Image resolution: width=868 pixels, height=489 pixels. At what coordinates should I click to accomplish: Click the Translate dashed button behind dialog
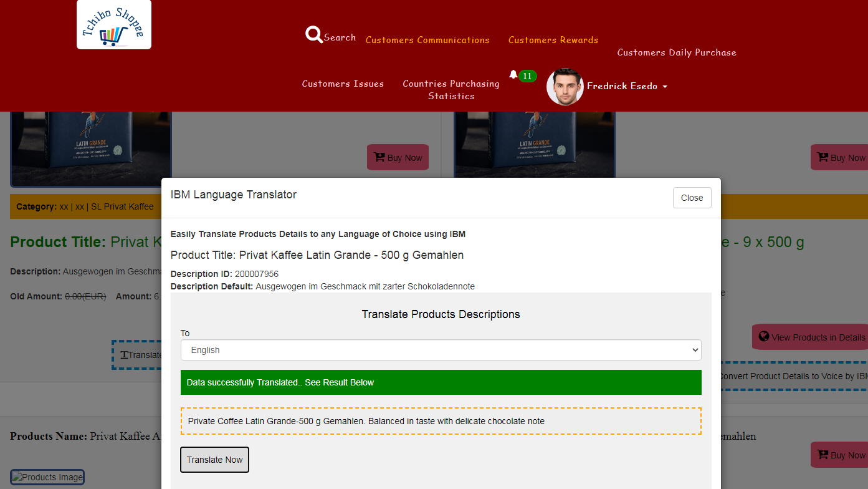click(x=137, y=355)
